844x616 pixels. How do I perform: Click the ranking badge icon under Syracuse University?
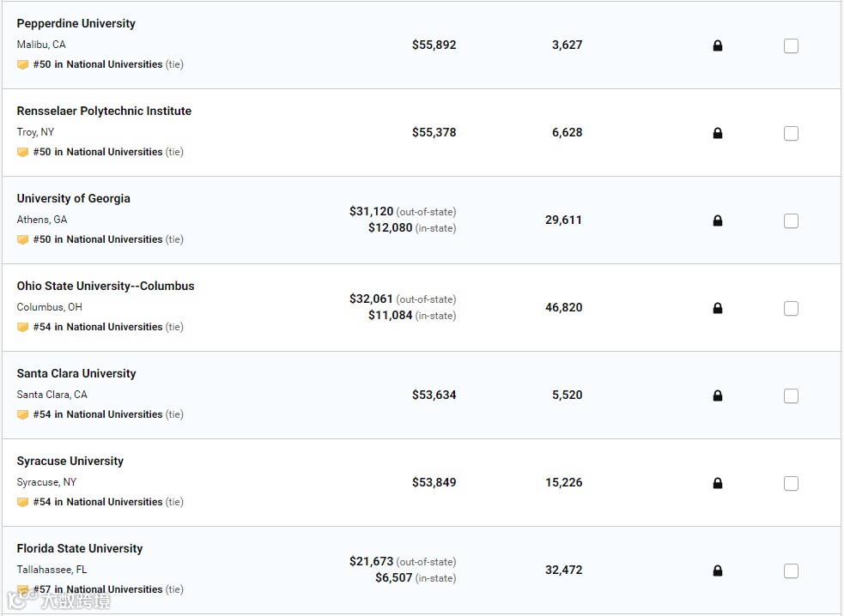[x=23, y=502]
